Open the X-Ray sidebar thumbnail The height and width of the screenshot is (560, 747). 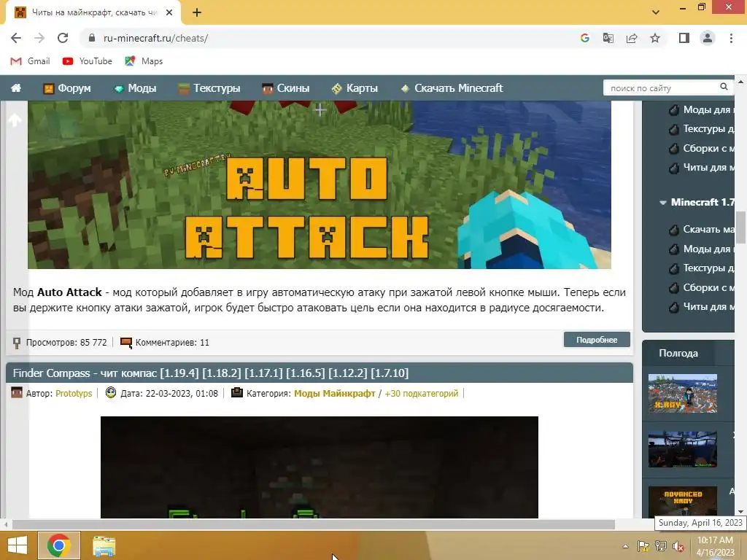(x=682, y=393)
